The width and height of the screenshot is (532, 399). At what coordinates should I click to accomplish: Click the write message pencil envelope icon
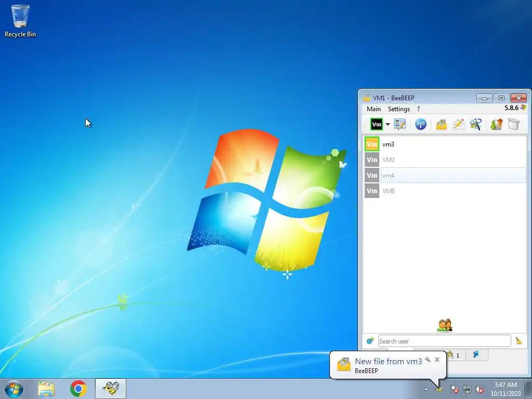(458, 124)
